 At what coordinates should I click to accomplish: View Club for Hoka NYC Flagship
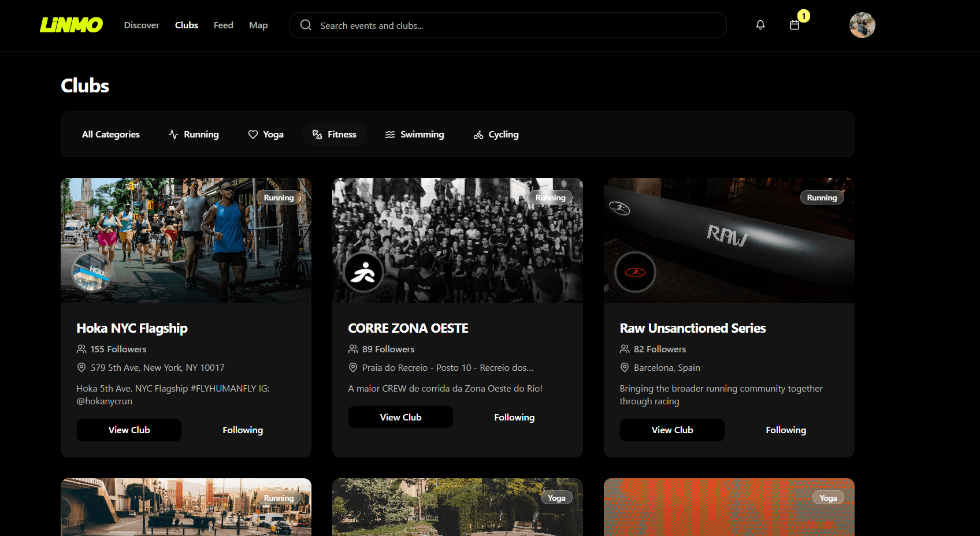(129, 430)
